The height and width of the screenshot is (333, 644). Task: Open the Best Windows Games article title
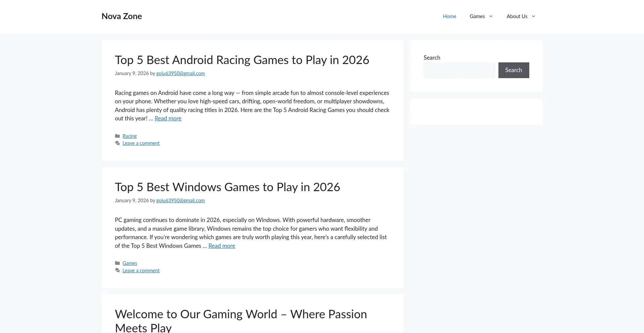227,187
